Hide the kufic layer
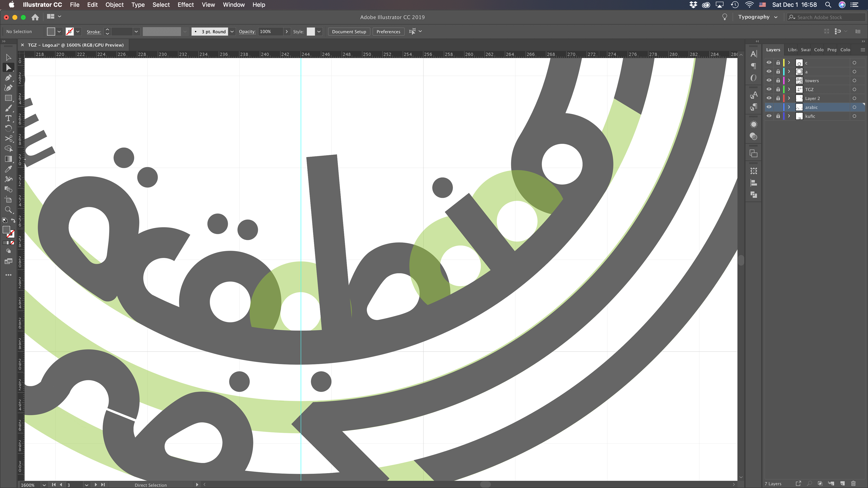 pos(769,116)
